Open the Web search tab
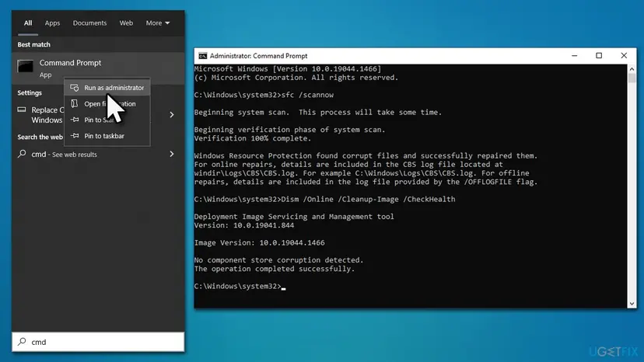Screen dimensions: 644x362 126,23
